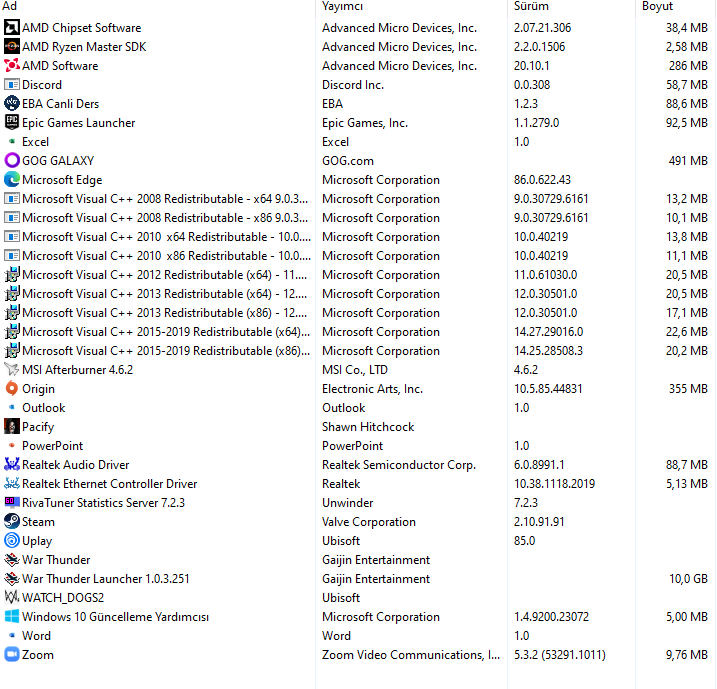Click the Visual C++ 2012 Redistributable (x64) icon

click(x=12, y=275)
